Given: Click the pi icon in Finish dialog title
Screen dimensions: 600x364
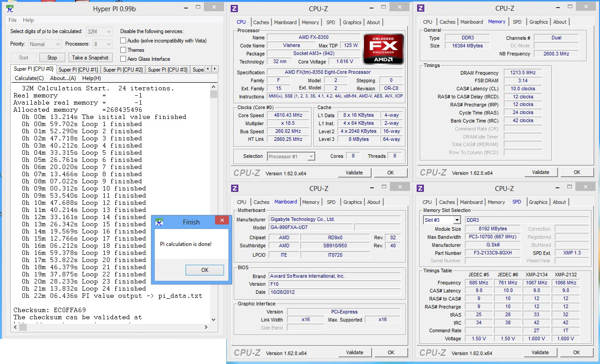Looking at the screenshot, I should coord(159,221).
